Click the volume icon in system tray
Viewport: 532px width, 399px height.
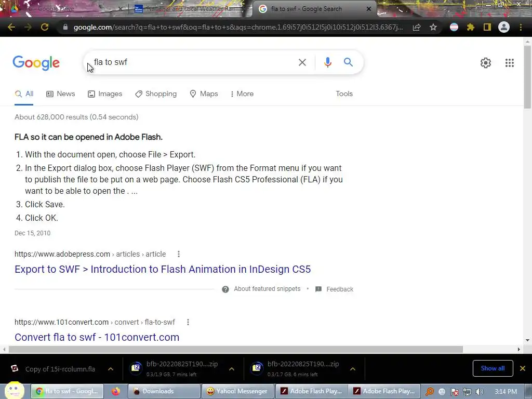(x=480, y=392)
